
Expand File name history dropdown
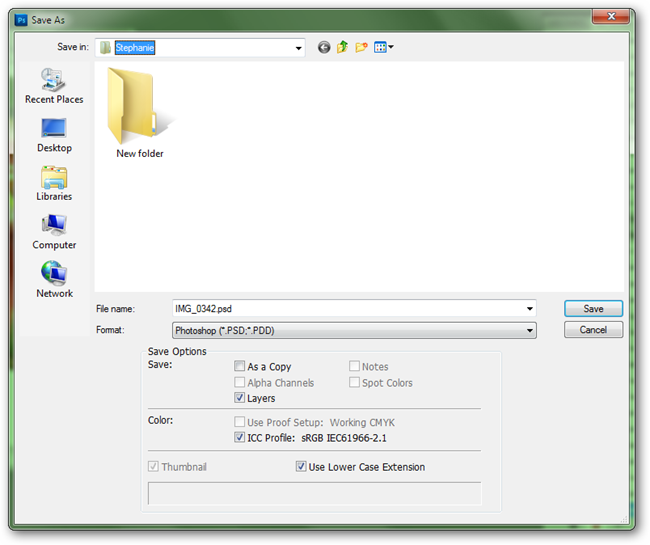point(529,308)
